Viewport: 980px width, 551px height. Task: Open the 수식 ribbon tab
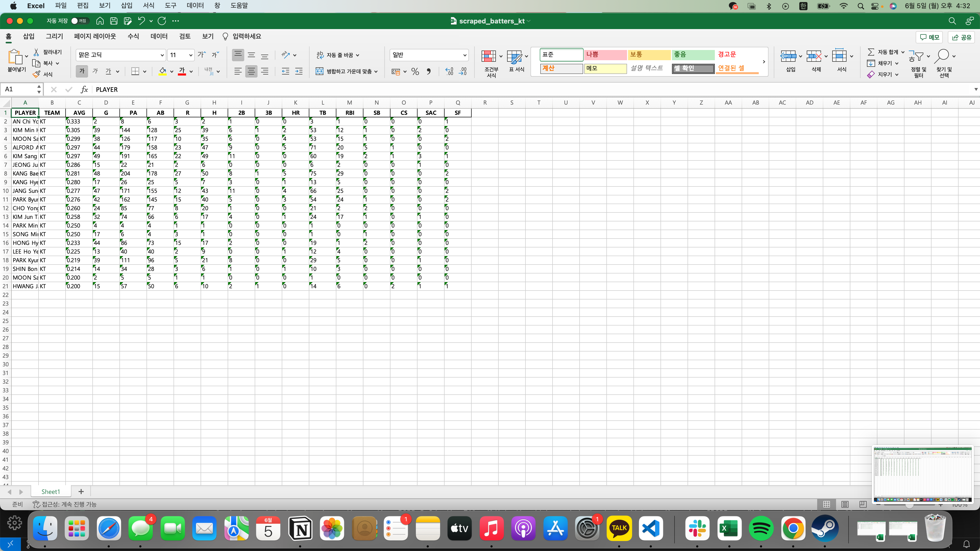(133, 36)
